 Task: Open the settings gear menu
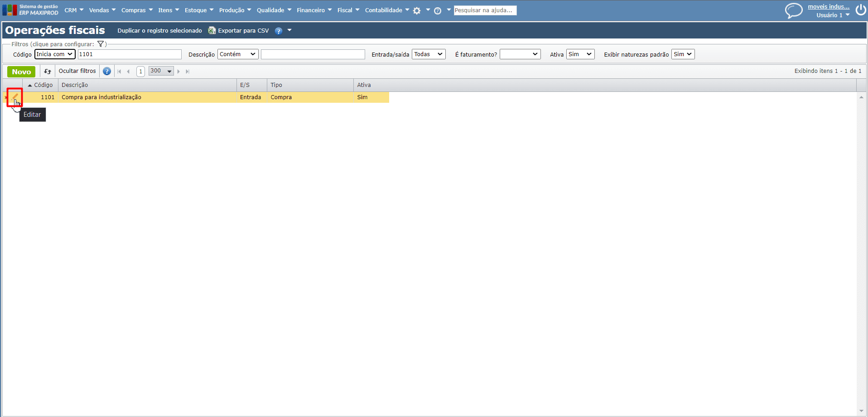pyautogui.click(x=417, y=10)
